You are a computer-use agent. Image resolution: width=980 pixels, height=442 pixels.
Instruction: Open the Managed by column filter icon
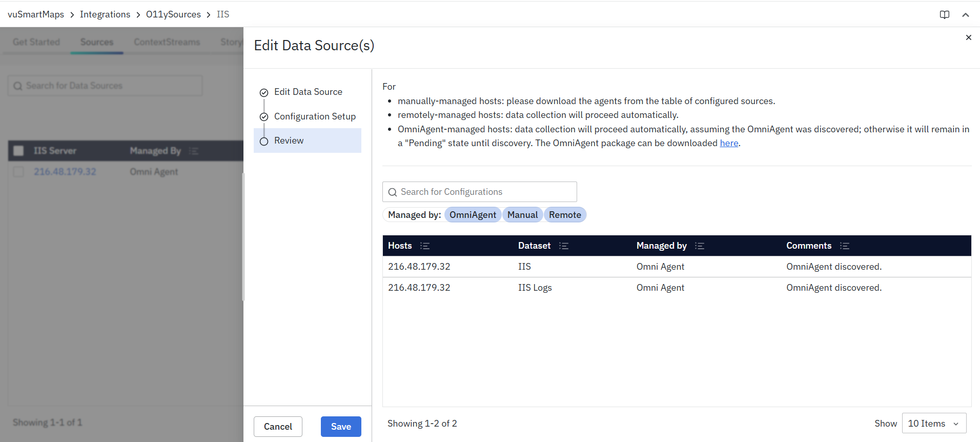pyautogui.click(x=700, y=246)
